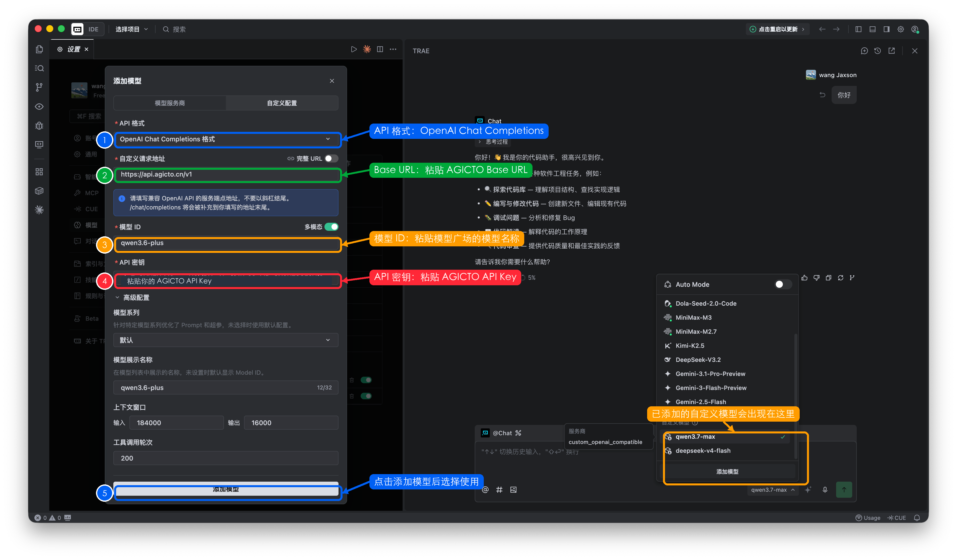
Task: Click the 工具调用轮次 200 field
Action: pyautogui.click(x=226, y=458)
